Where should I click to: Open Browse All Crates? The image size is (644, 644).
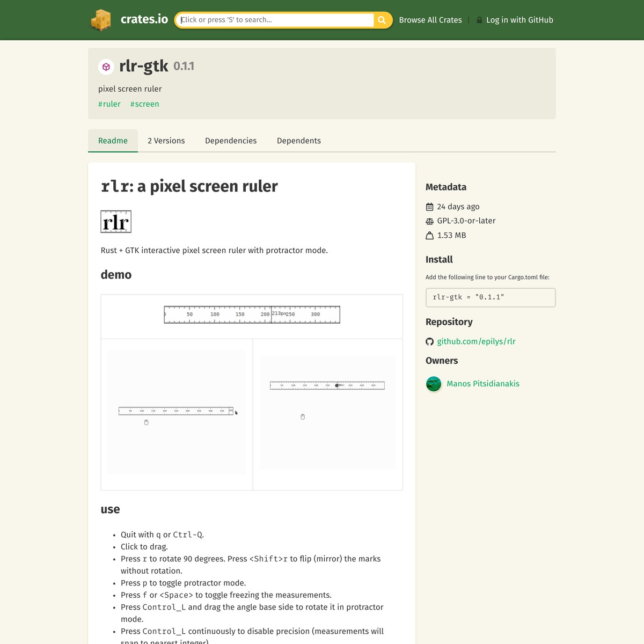pos(430,20)
